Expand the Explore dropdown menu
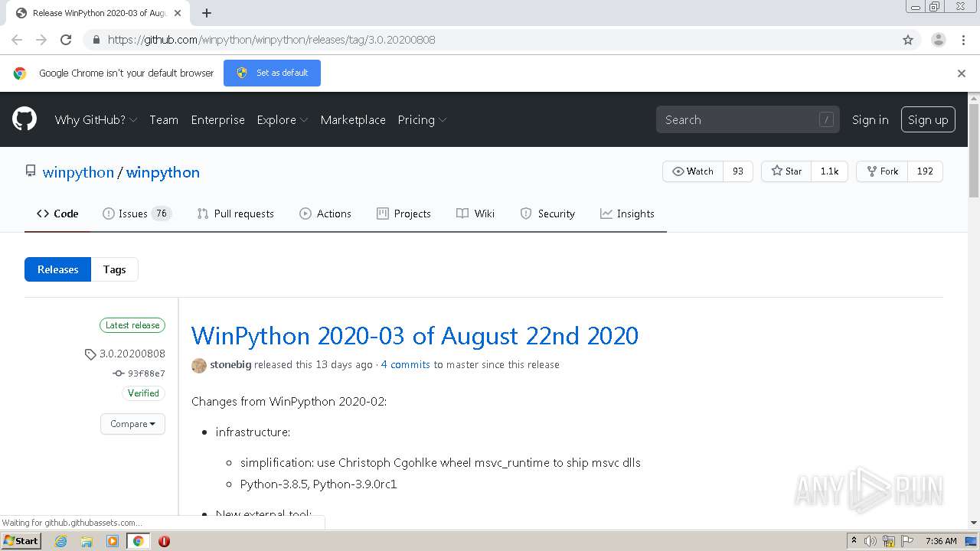This screenshot has height=551, width=980. (282, 119)
